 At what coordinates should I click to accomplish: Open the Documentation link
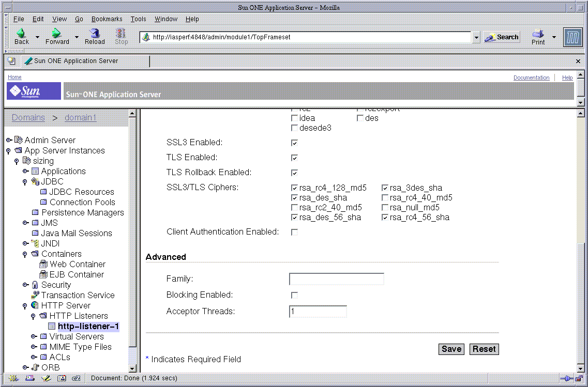click(x=532, y=78)
